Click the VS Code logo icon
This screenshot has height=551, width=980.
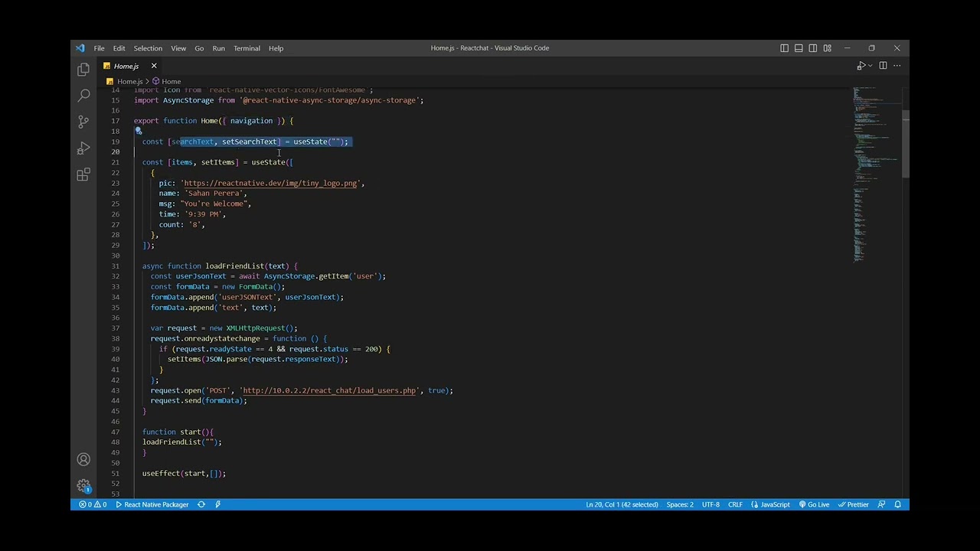[80, 48]
